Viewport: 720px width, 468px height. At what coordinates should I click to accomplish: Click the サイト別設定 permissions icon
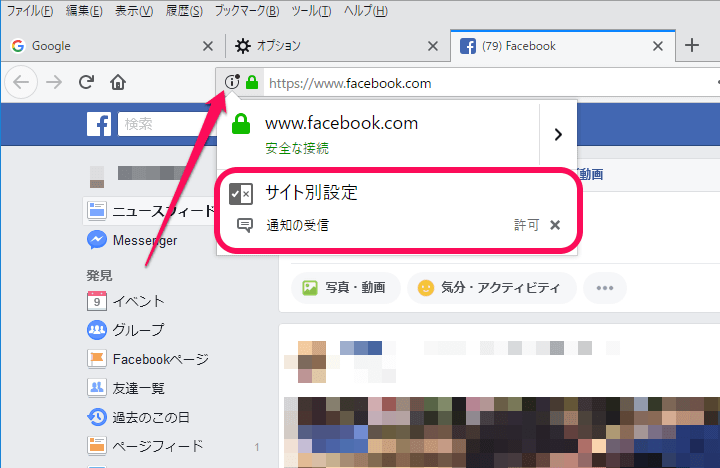tap(241, 194)
